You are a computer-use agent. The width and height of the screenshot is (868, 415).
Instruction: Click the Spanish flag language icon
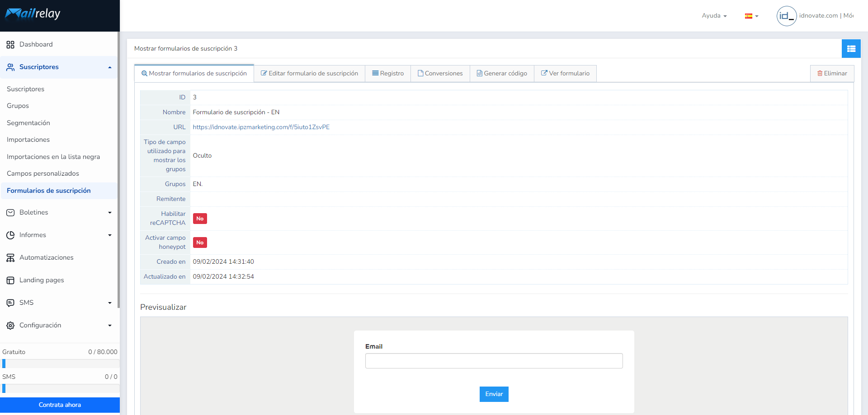pyautogui.click(x=749, y=16)
